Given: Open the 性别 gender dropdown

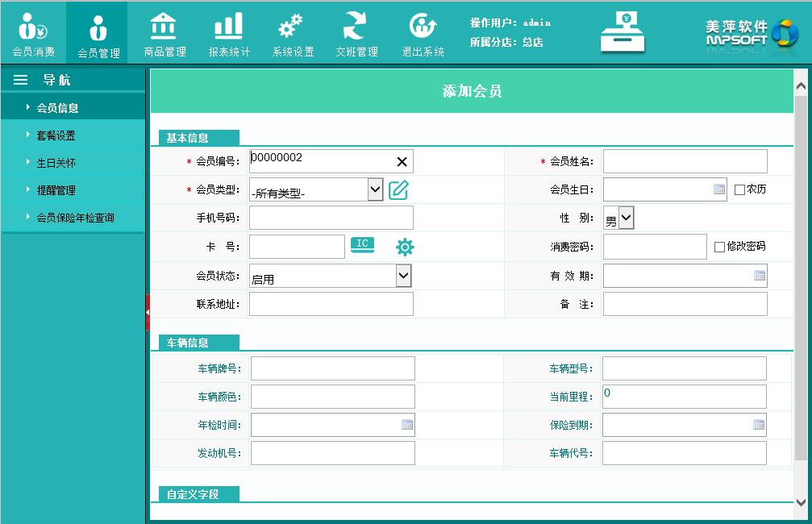Looking at the screenshot, I should point(627,218).
